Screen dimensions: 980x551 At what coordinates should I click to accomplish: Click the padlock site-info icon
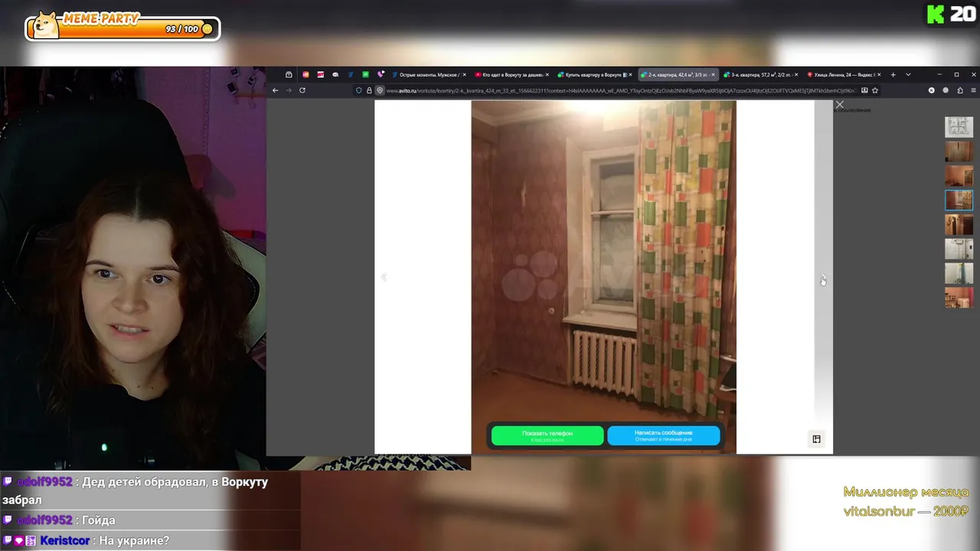click(369, 90)
